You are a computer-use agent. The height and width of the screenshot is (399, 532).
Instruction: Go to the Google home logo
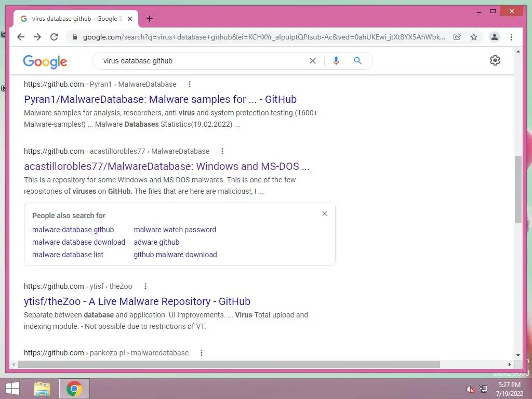[x=45, y=61]
